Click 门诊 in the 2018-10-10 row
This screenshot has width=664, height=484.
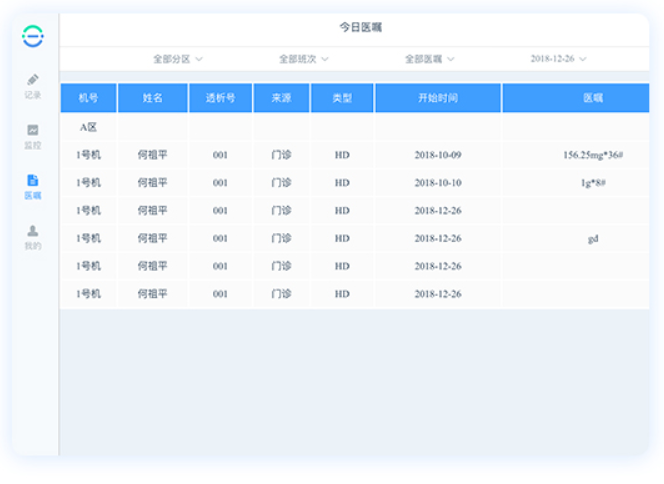coord(281,183)
